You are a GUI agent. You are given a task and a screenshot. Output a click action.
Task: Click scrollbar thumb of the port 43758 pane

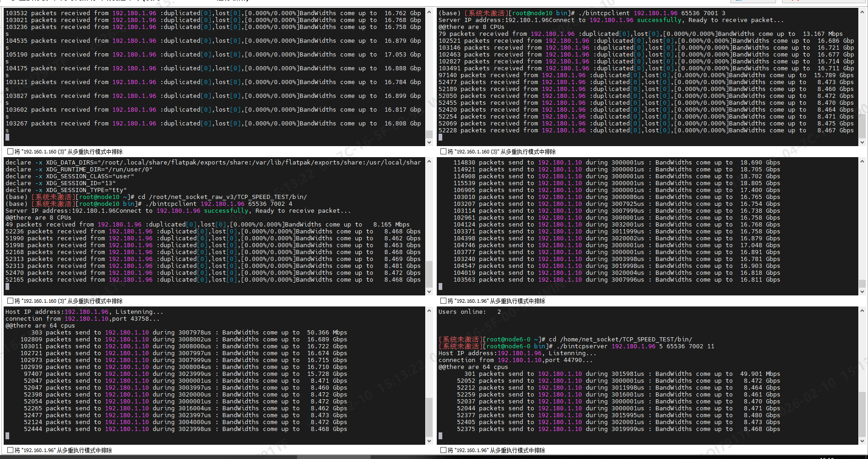point(429,417)
